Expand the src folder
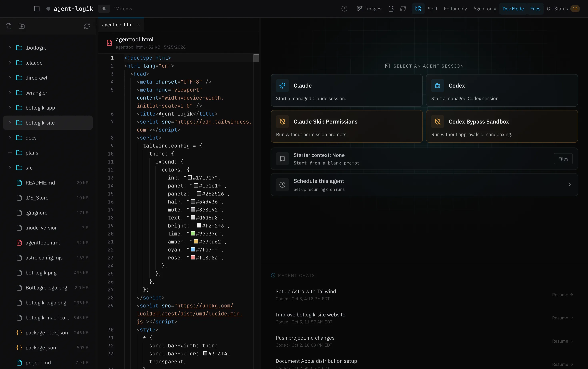The height and width of the screenshot is (369, 588). tap(10, 168)
